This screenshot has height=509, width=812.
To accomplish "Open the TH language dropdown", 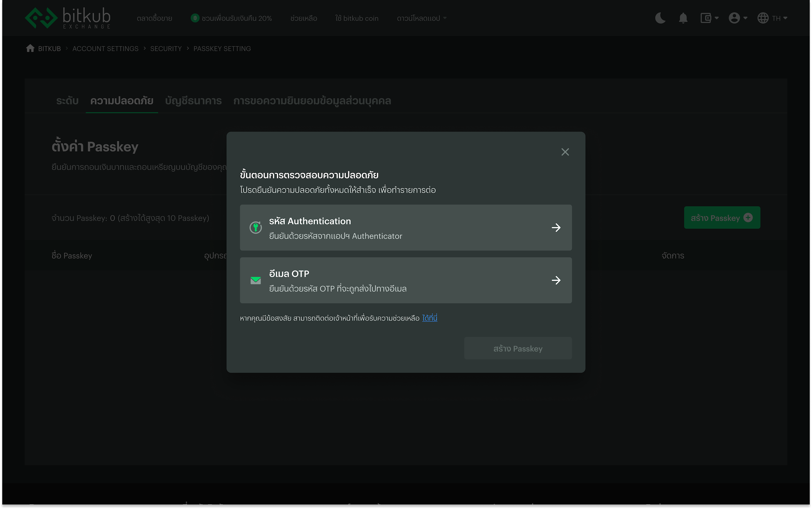I will click(773, 18).
